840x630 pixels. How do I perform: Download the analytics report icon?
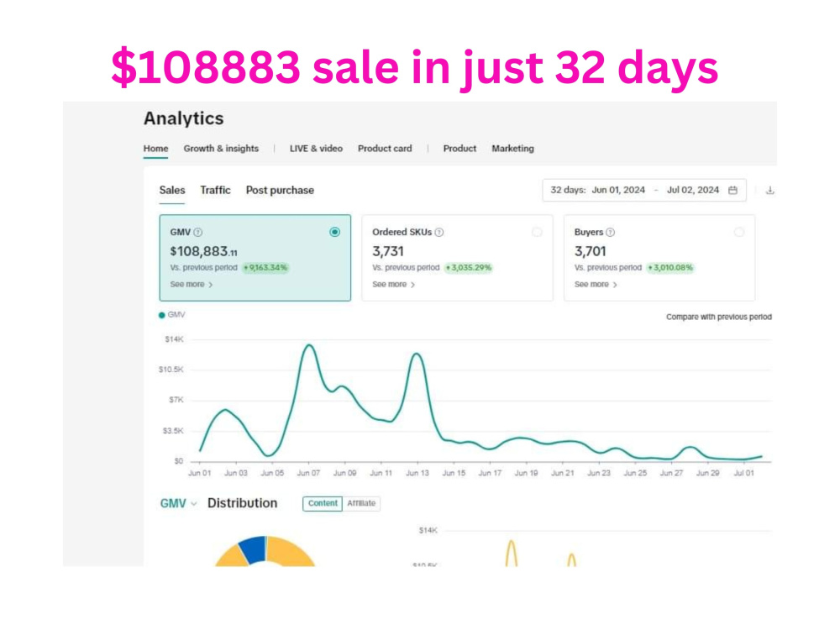pyautogui.click(x=769, y=190)
